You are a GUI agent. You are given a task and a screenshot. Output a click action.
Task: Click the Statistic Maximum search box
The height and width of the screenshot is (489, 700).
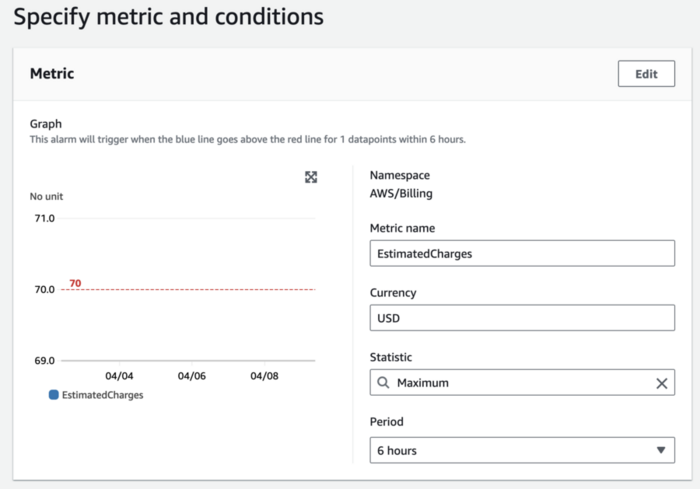point(515,383)
